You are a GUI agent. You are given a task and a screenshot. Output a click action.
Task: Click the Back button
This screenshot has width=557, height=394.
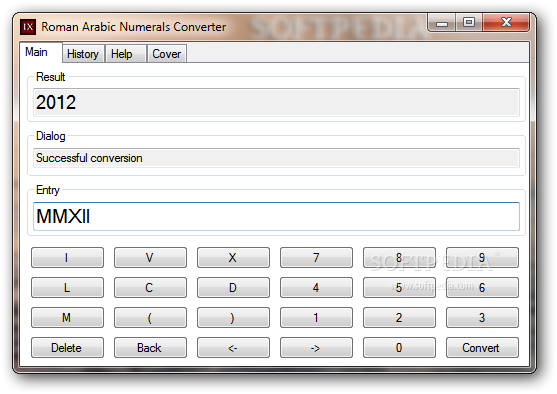pyautogui.click(x=150, y=347)
